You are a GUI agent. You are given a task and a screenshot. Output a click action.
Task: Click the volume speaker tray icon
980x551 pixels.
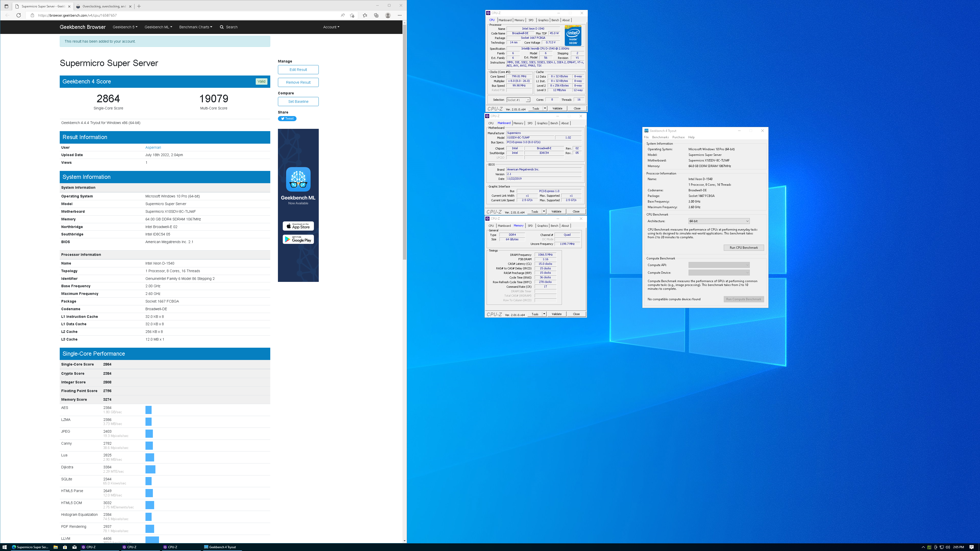pyautogui.click(x=948, y=547)
